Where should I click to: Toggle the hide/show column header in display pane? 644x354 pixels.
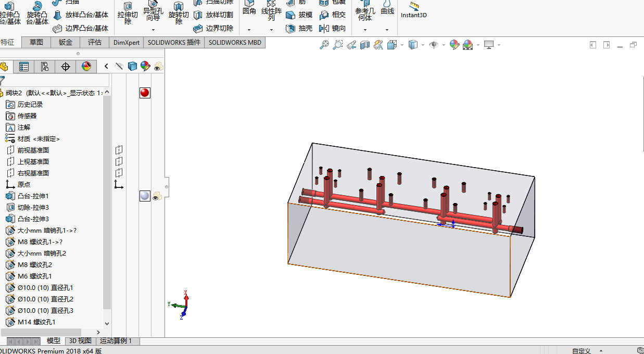(119, 66)
